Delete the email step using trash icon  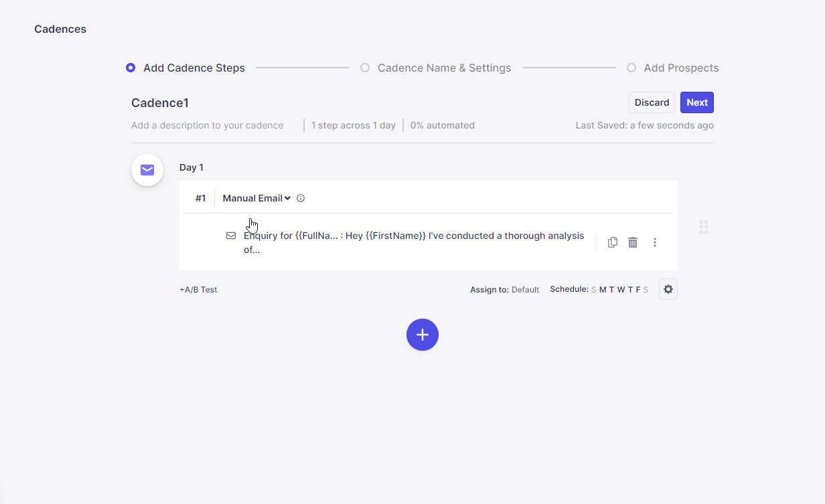pyautogui.click(x=633, y=242)
